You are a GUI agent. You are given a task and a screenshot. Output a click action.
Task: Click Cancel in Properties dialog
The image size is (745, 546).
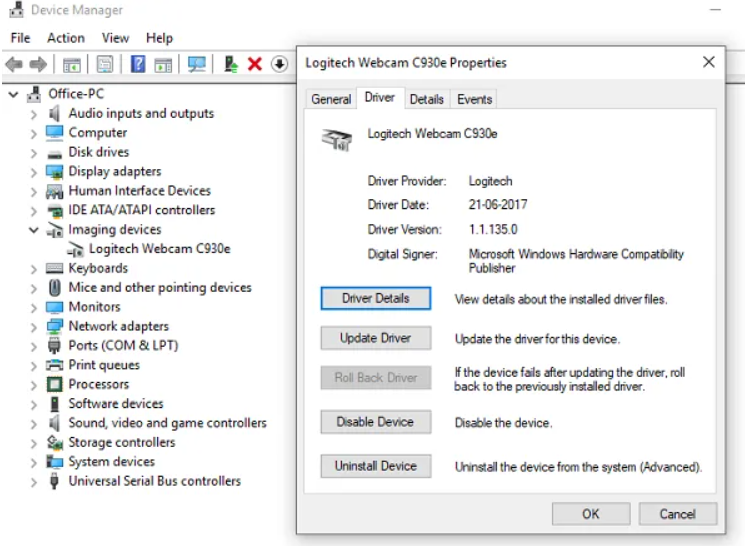[x=678, y=514]
